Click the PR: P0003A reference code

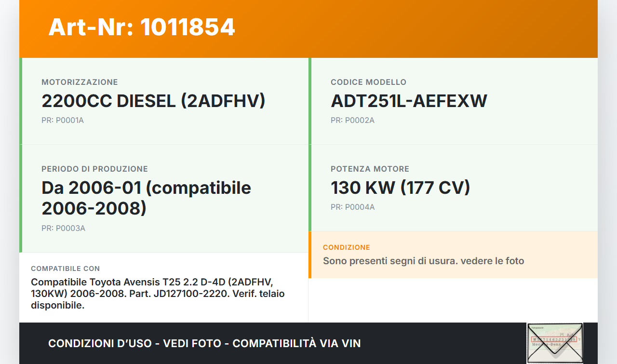(63, 228)
